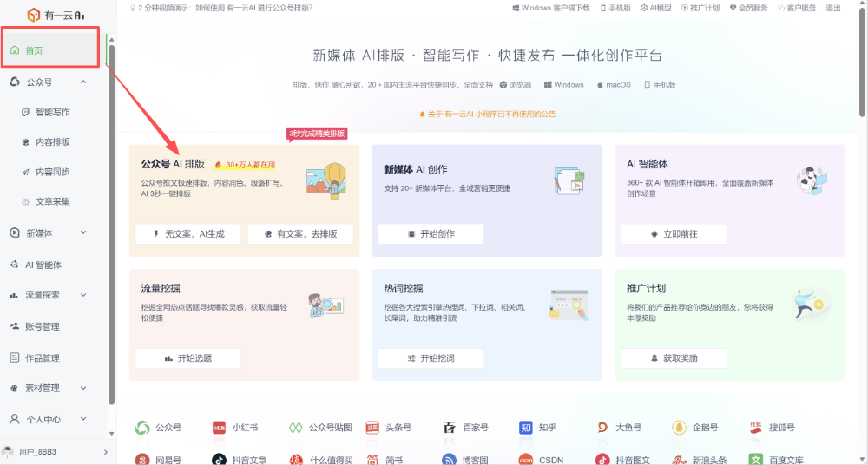Click the 新媒体 AI 创作 card illustration
The width and height of the screenshot is (868, 465).
(x=569, y=180)
